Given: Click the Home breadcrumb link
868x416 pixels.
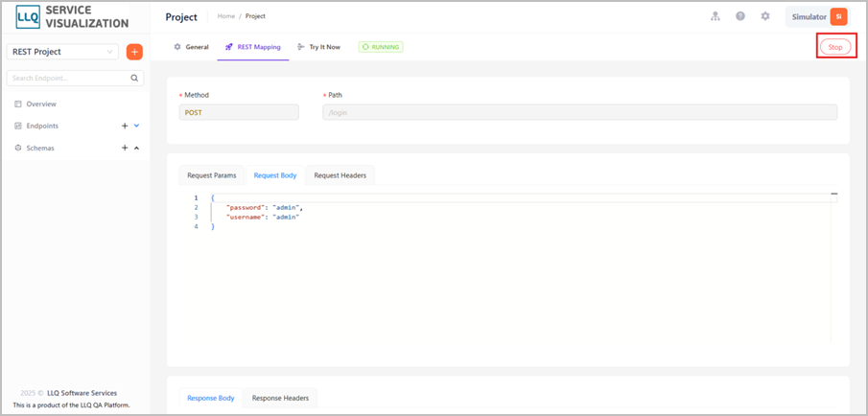Looking at the screenshot, I should (x=225, y=16).
